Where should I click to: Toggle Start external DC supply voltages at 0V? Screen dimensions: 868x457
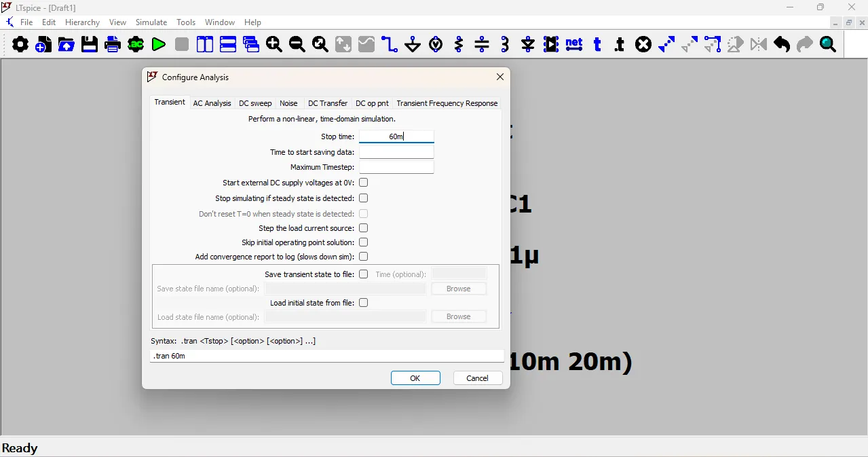(x=364, y=183)
